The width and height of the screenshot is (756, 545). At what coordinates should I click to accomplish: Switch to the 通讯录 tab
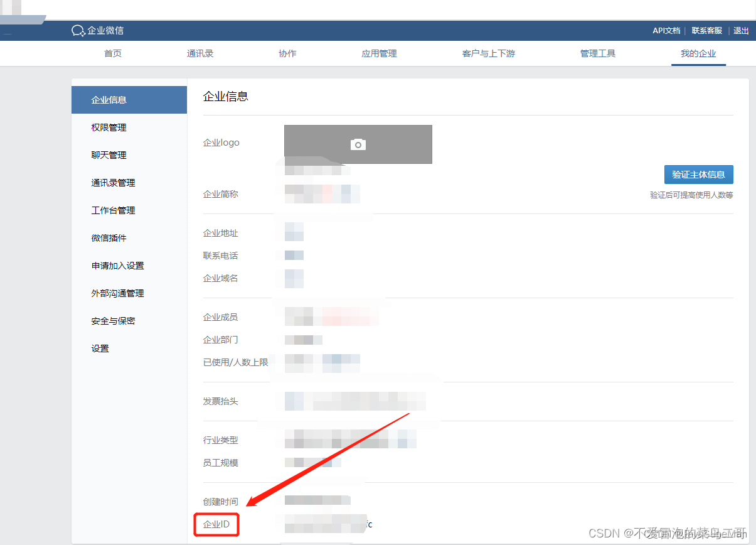tap(200, 54)
